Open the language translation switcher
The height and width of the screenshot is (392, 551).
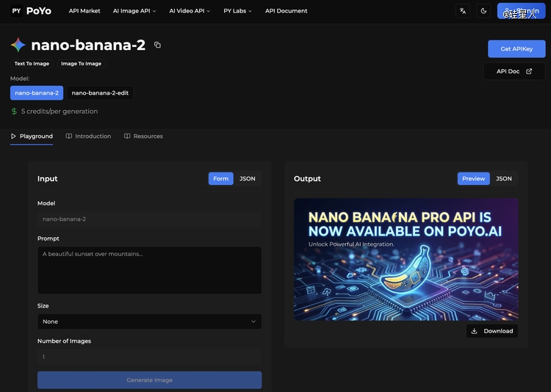(x=463, y=11)
